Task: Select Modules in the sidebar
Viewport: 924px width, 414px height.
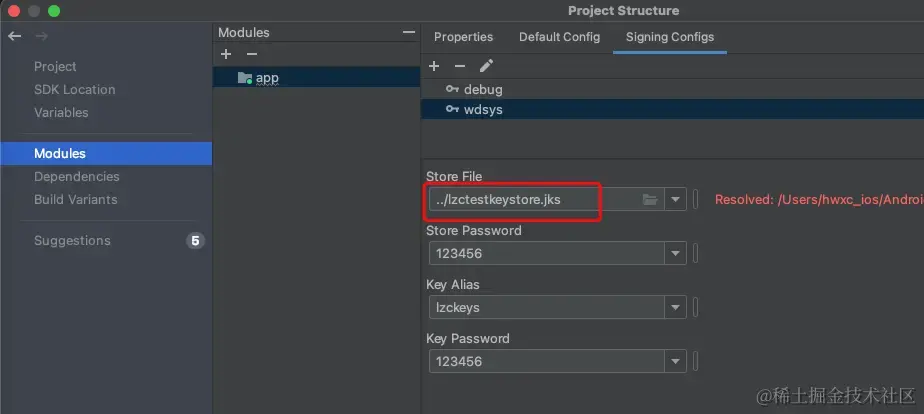Action: click(106, 153)
